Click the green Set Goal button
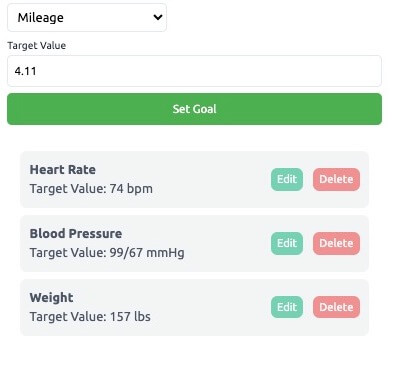 tap(194, 109)
